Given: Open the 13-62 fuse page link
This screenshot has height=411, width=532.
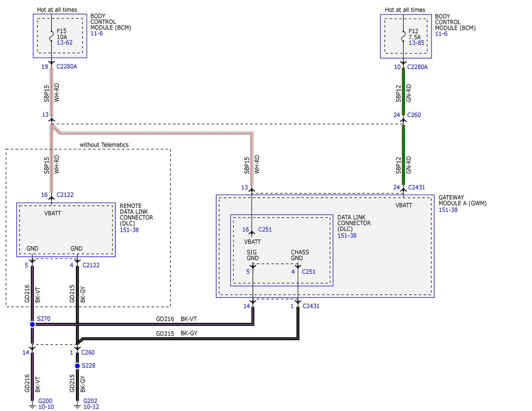Looking at the screenshot, I should [x=64, y=43].
